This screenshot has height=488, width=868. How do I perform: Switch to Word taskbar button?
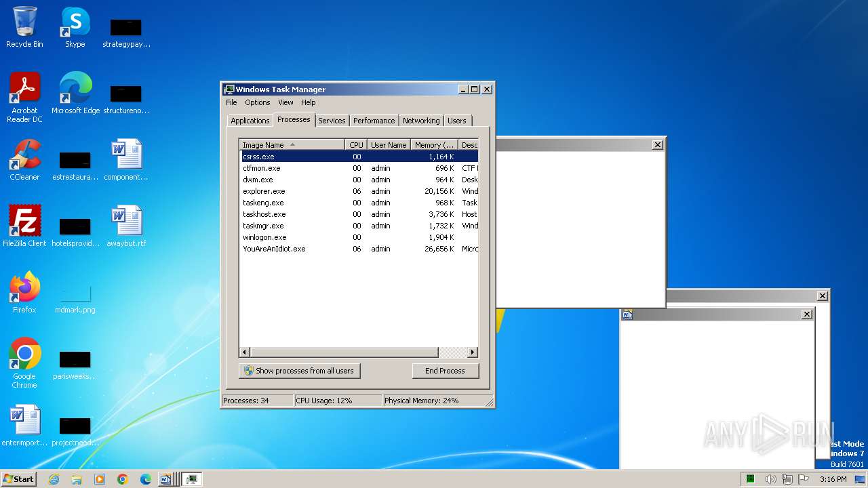[x=167, y=479]
